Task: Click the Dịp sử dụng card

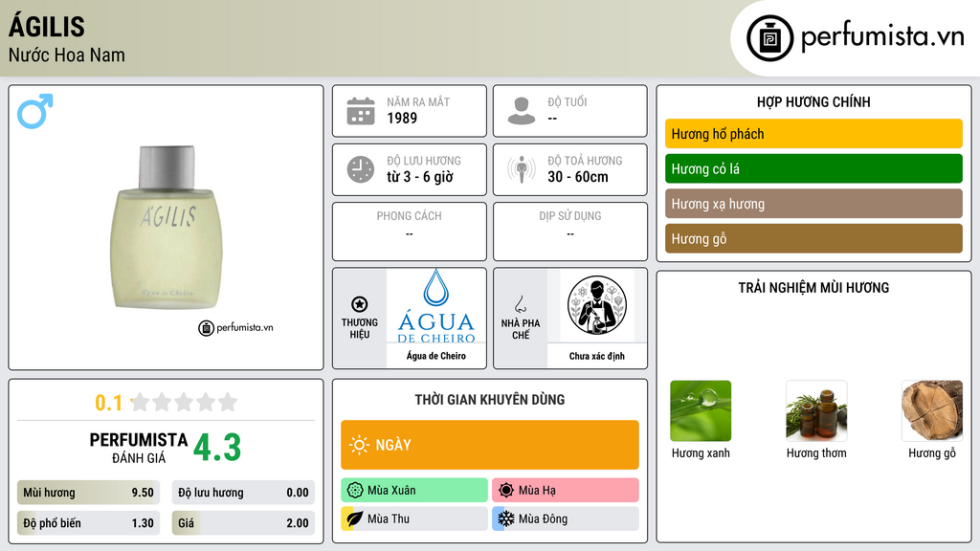Action: tap(570, 231)
